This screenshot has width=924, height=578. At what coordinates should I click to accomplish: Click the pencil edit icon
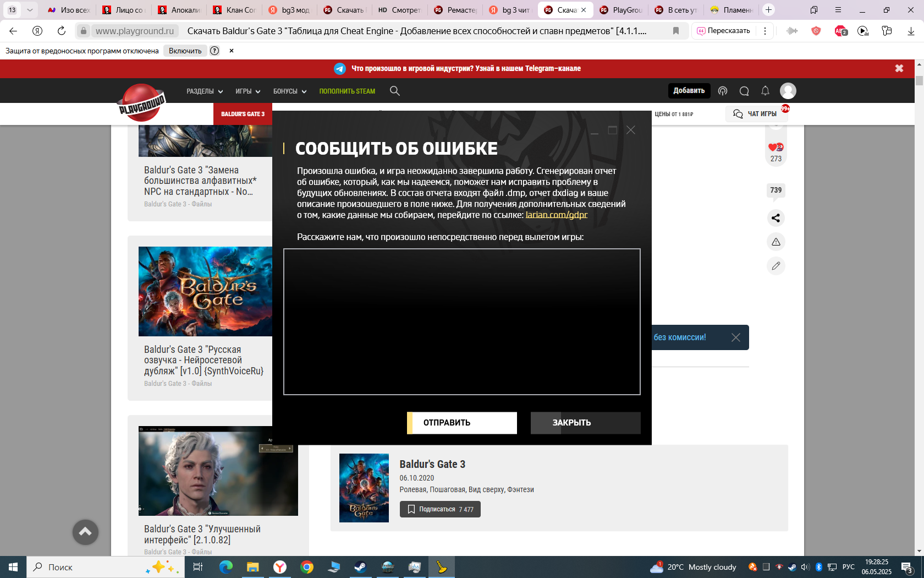(x=776, y=266)
